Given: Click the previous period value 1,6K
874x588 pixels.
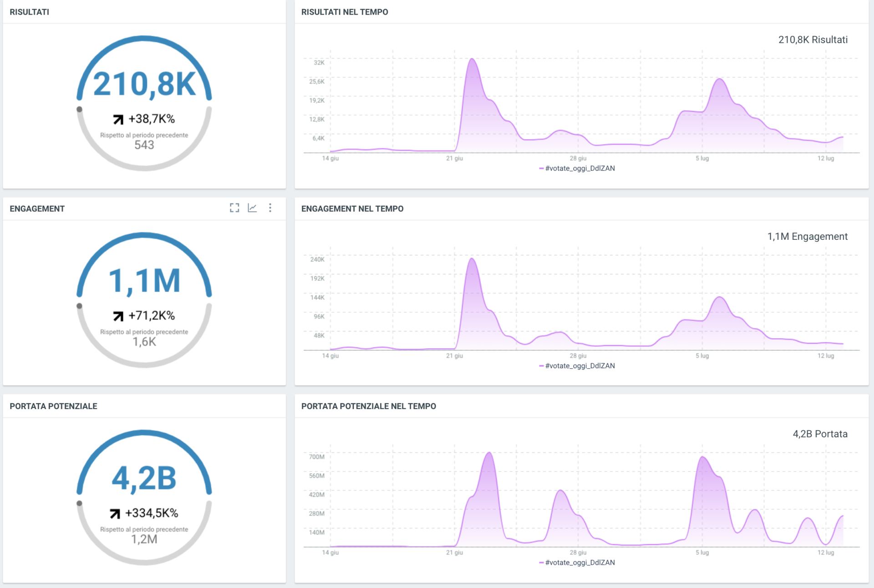Looking at the screenshot, I should tap(144, 342).
